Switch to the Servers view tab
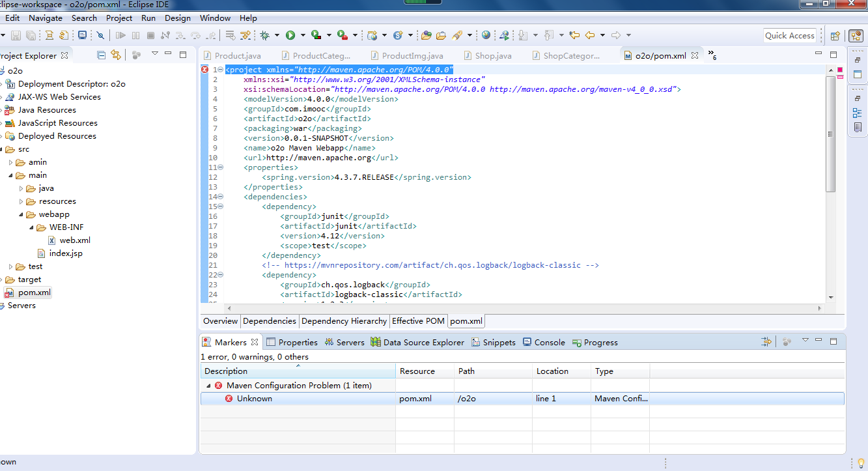Viewport: 868px width, 471px height. tap(344, 342)
